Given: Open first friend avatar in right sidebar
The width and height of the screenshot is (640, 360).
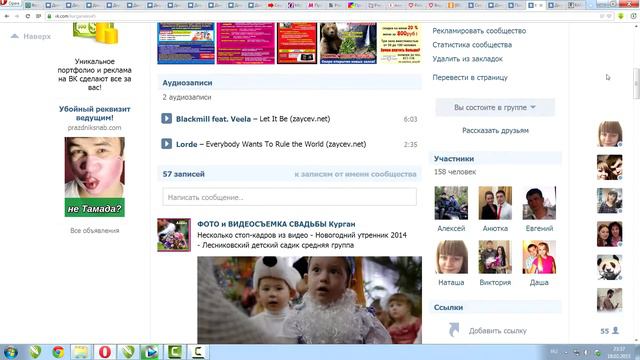Looking at the screenshot, I should 609,134.
